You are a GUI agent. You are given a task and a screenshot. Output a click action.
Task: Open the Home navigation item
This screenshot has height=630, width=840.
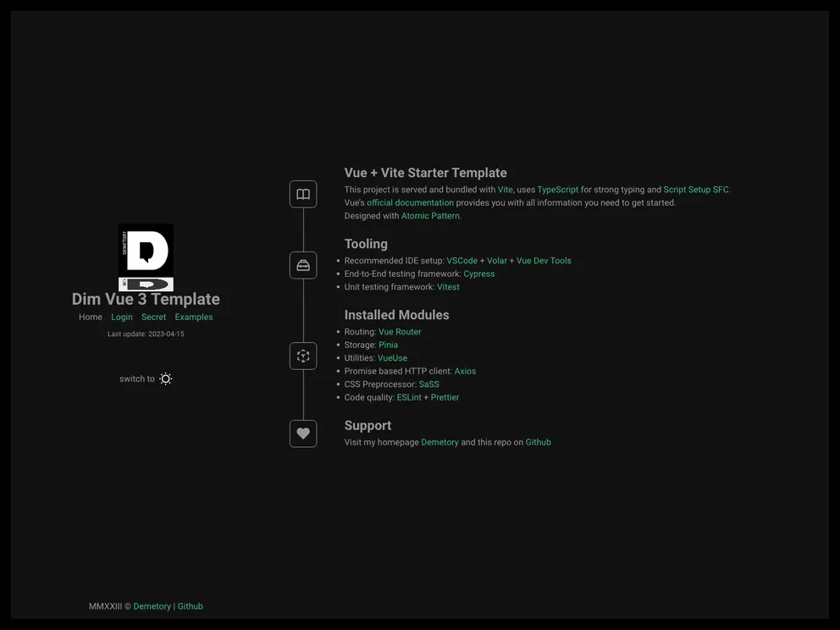pos(90,317)
